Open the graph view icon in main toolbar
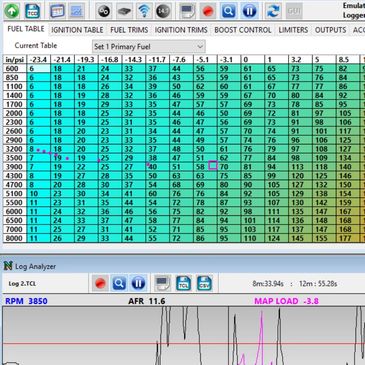365x365 pixels. point(77,11)
